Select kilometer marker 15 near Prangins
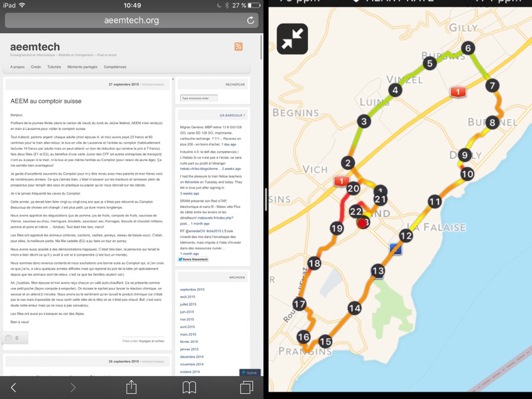The height and width of the screenshot is (399, 532). (325, 341)
